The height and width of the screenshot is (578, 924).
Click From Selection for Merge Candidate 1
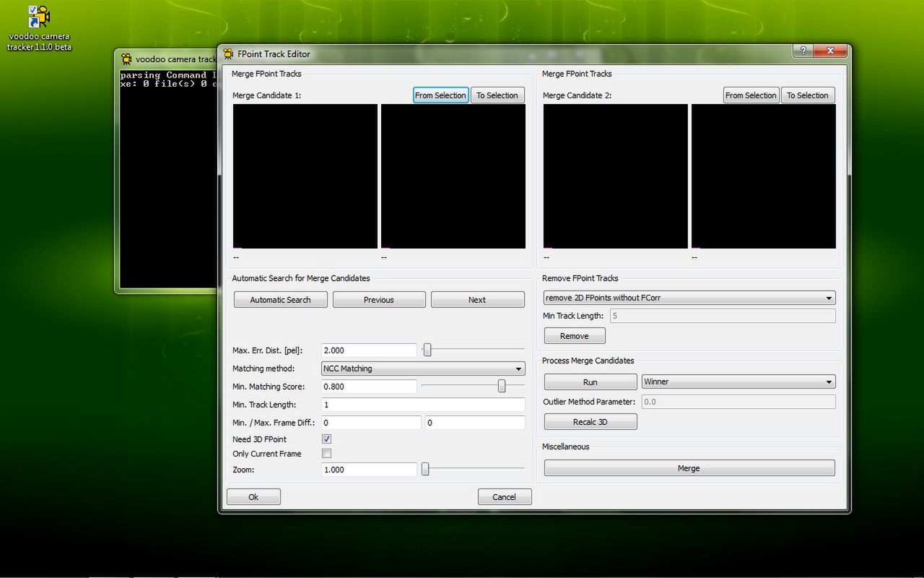click(440, 95)
